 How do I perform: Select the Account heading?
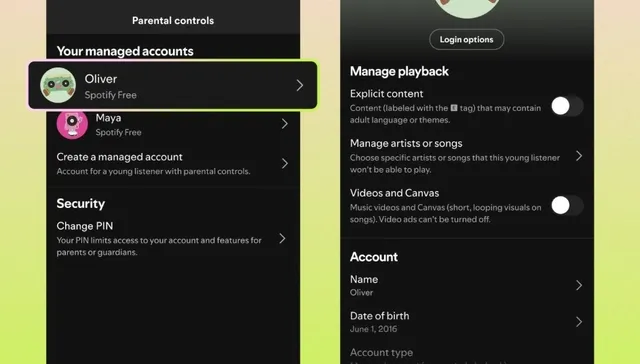[x=374, y=257]
